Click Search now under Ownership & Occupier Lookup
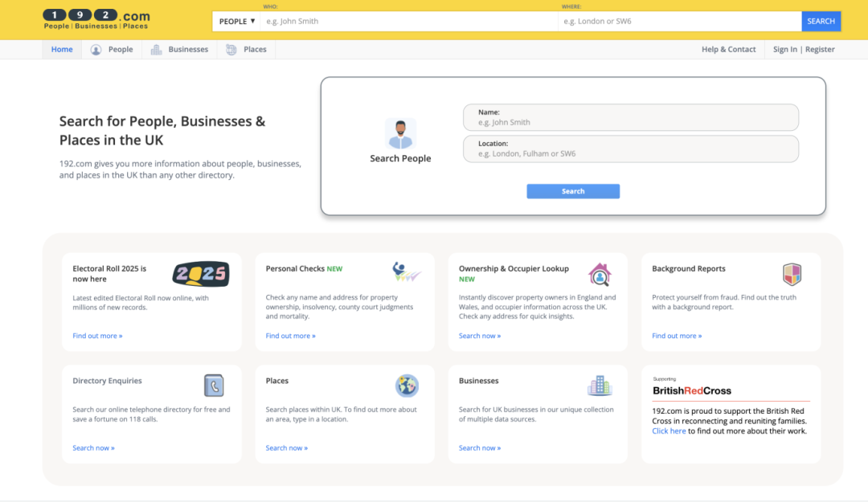The image size is (868, 502). pos(480,336)
